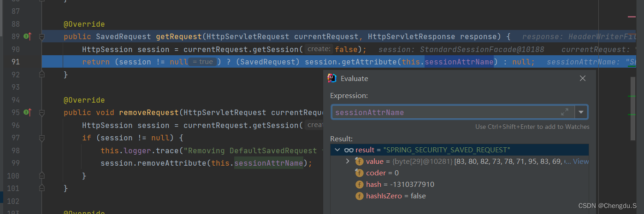Screen dimensions: 644x214
Task: Click the IntelliJ logo in Evaluate dialog title
Action: 332,78
